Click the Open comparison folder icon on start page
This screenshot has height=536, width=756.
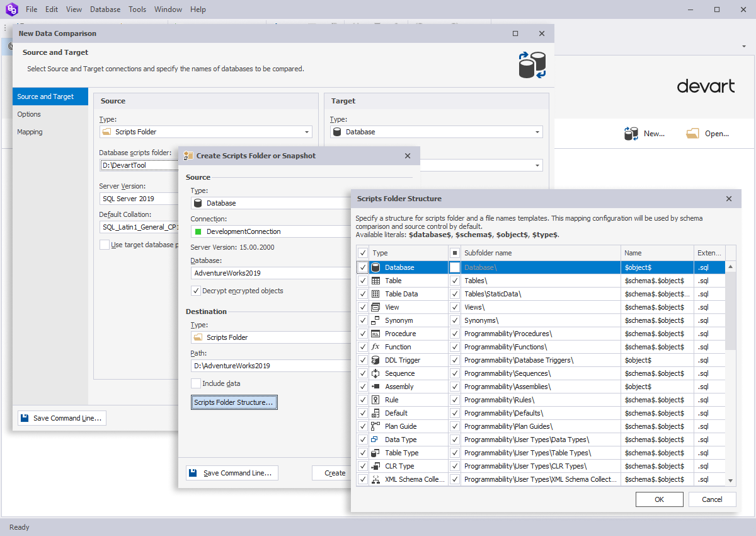coord(692,133)
